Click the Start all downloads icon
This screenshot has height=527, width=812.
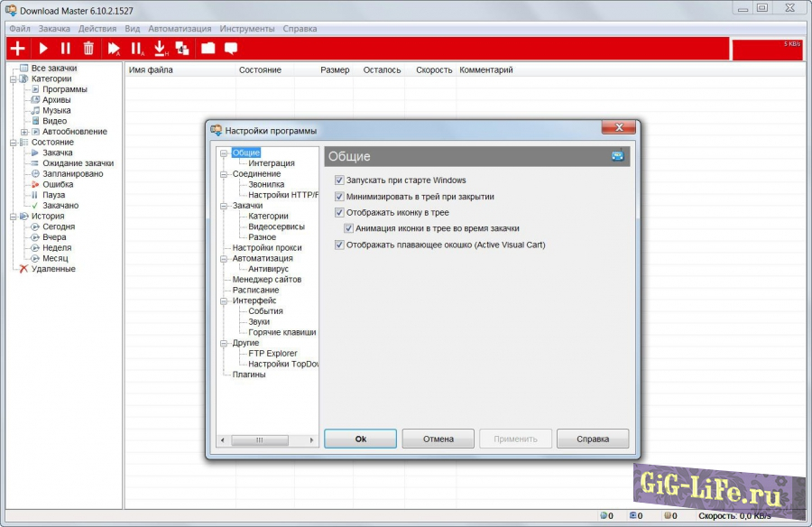tap(115, 49)
